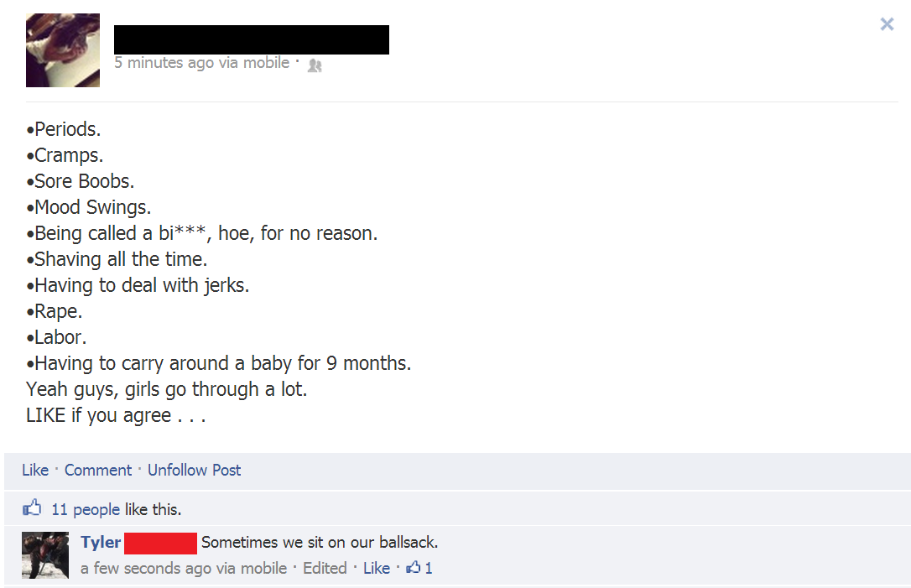
Task: Open the "11 people" likes list
Action: click(86, 509)
